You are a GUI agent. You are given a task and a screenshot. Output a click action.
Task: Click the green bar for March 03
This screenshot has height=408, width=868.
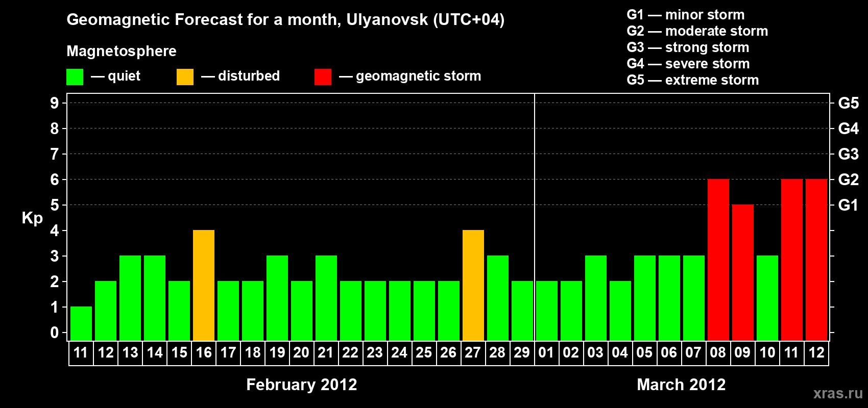(x=596, y=298)
